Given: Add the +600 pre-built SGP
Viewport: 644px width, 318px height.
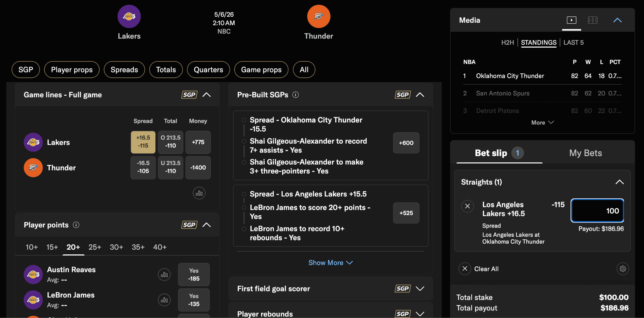Looking at the screenshot, I should click(406, 143).
